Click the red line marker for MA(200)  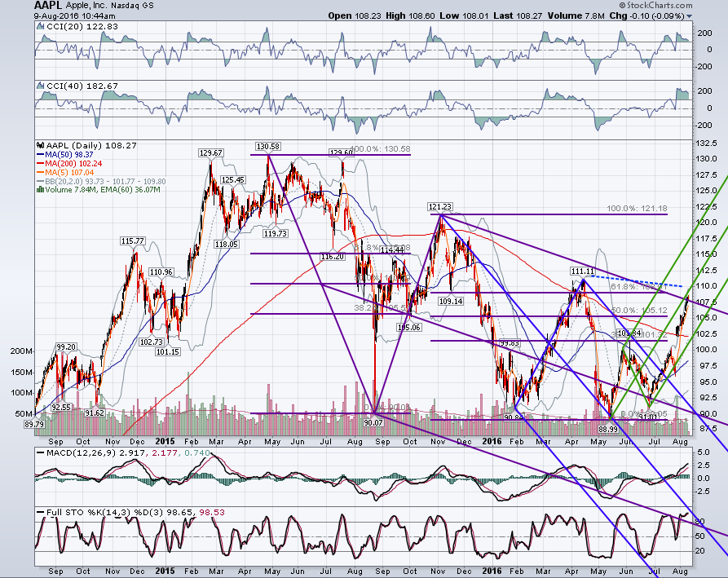41,163
